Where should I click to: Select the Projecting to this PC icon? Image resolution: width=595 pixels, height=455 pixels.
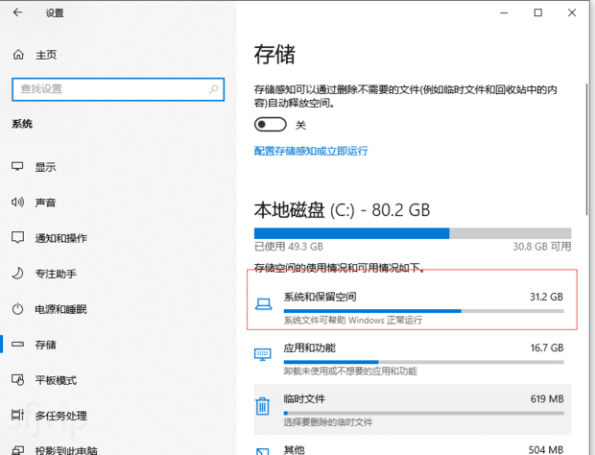tap(17, 450)
